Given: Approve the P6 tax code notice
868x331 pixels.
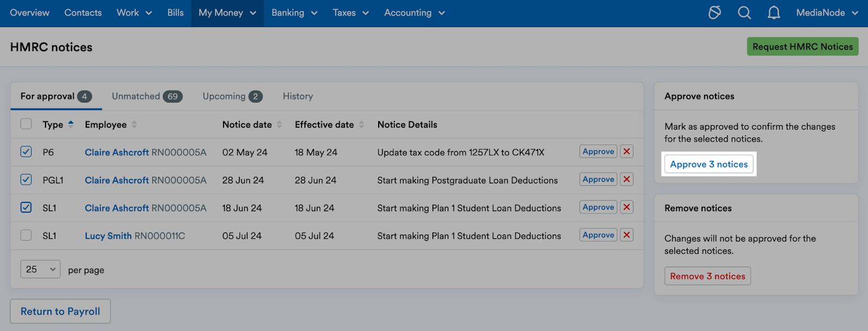Looking at the screenshot, I should pyautogui.click(x=598, y=151).
